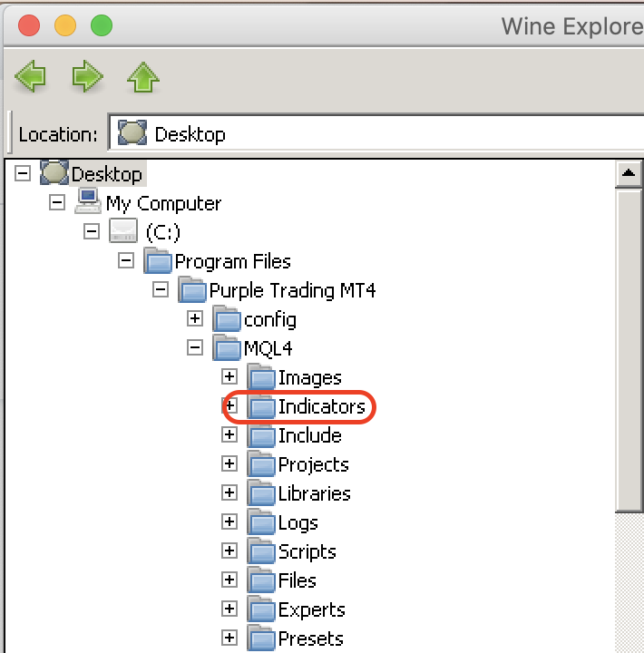Image resolution: width=644 pixels, height=653 pixels.
Task: Click the Desktop label in tree
Action: coord(107,174)
